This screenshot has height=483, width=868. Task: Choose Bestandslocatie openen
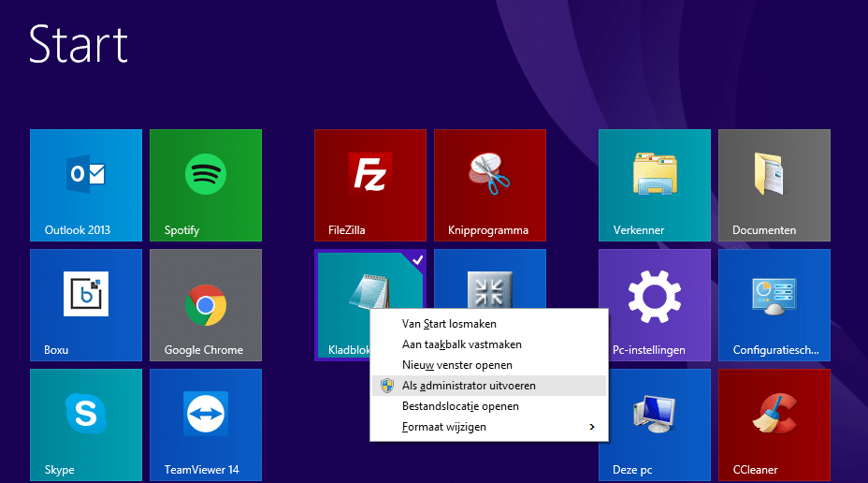[x=489, y=406]
